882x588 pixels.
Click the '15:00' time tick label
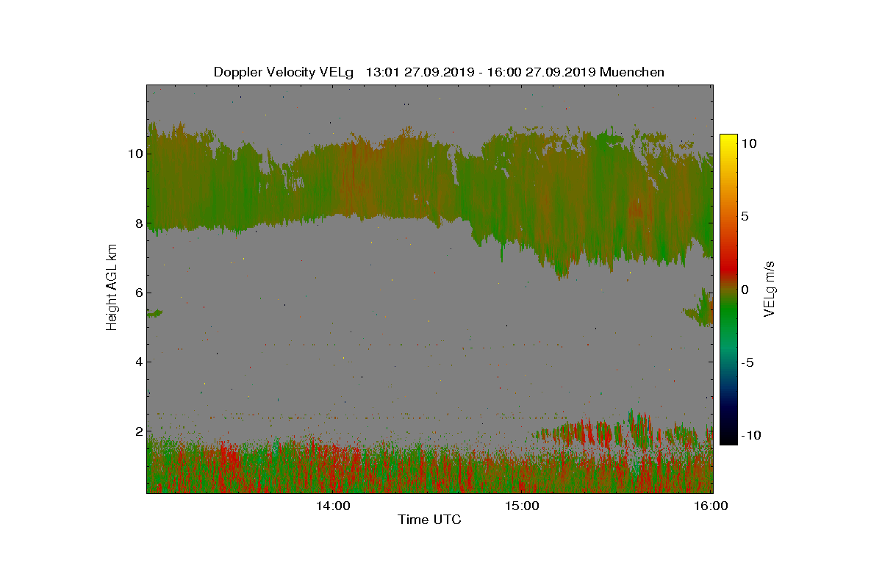pos(522,506)
